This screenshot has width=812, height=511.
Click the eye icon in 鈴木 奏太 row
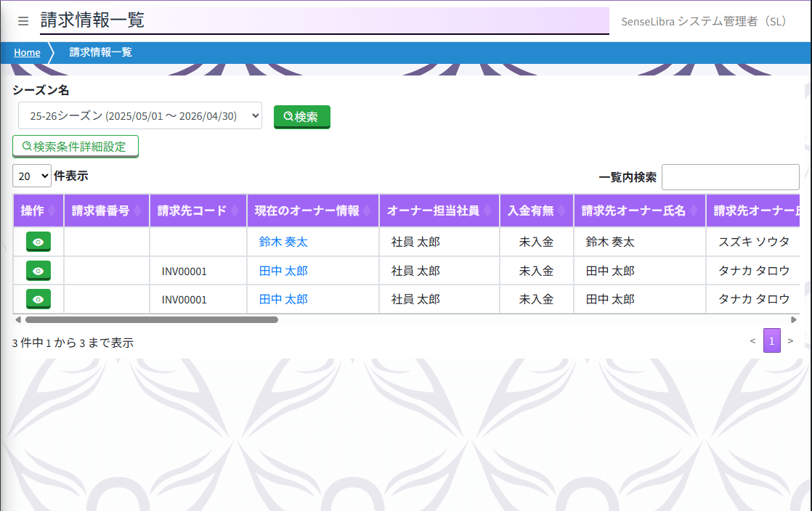coord(38,242)
